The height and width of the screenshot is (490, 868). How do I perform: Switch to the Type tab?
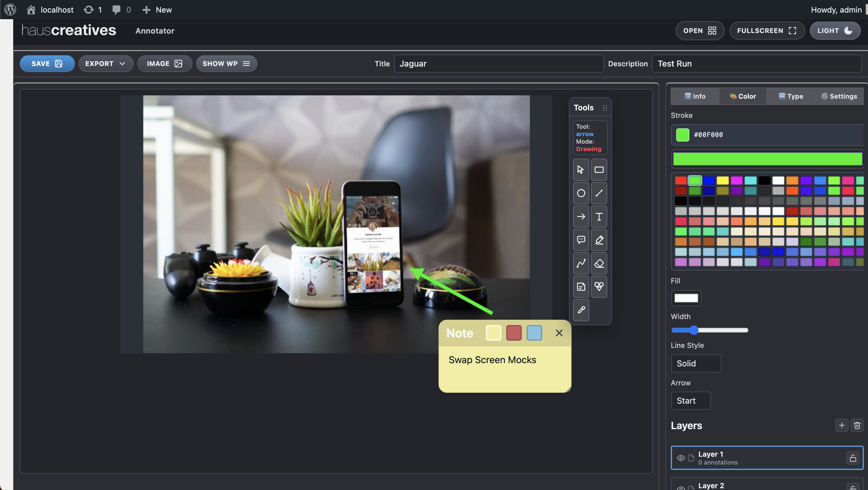coord(790,96)
